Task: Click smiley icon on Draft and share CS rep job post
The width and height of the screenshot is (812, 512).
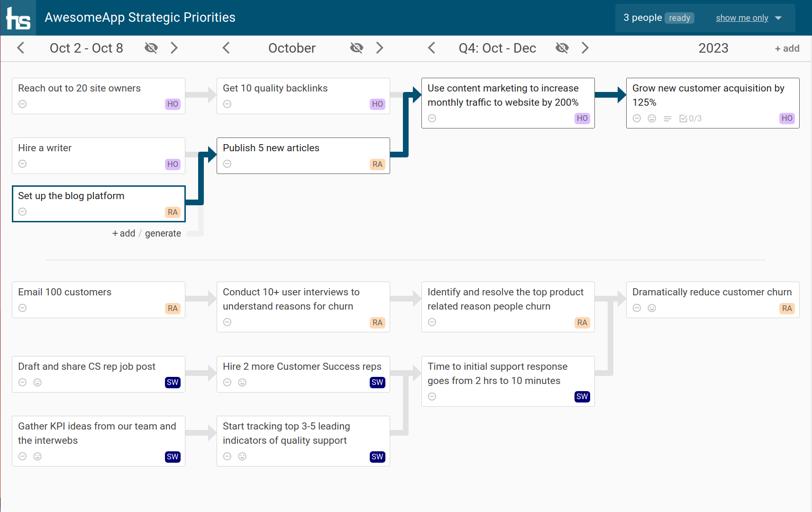Action: [x=37, y=383]
